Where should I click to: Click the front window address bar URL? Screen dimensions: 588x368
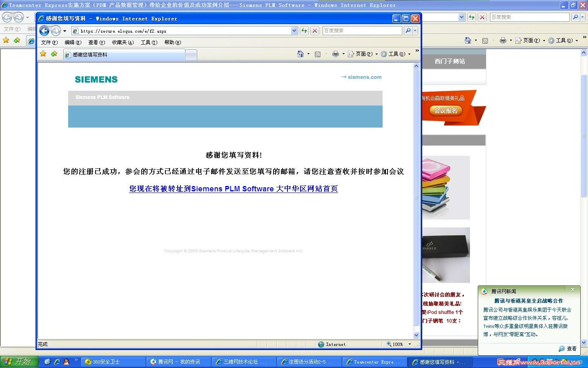(123, 31)
